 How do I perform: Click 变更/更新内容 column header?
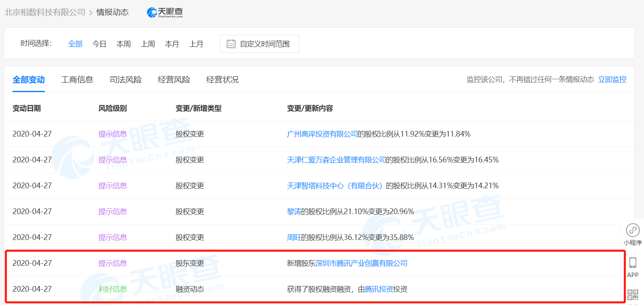(310, 108)
